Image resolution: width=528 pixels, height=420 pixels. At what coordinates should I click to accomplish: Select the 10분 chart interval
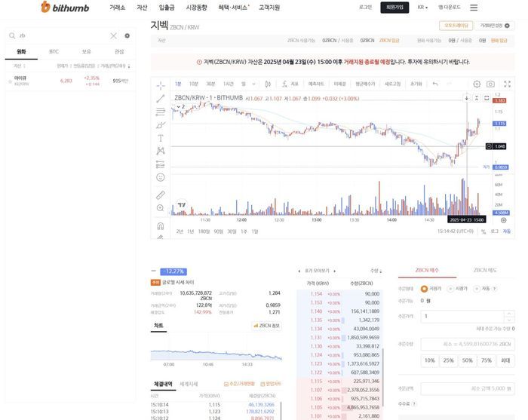coord(193,84)
